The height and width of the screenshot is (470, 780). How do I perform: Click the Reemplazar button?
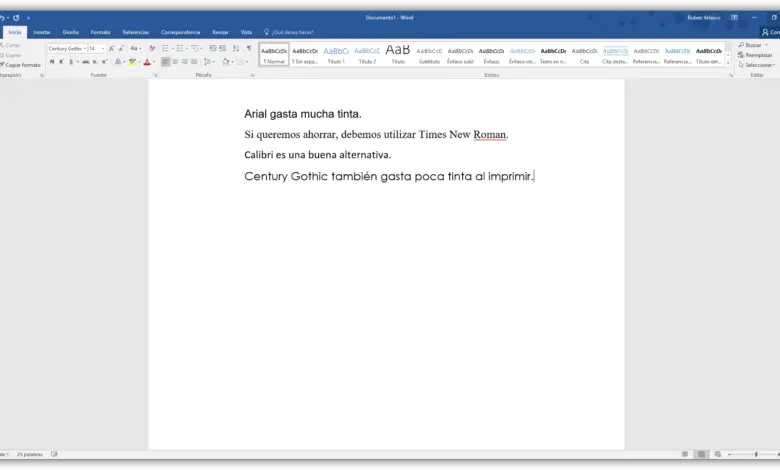pos(755,55)
